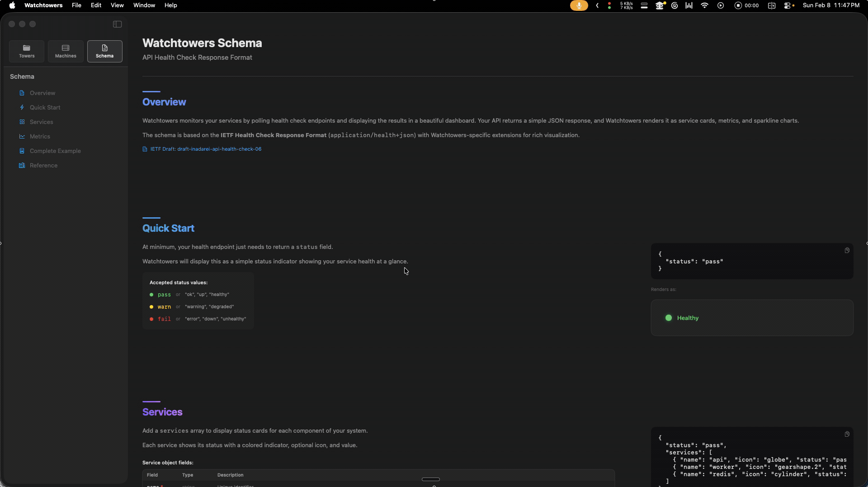Select the Reference books icon
Image resolution: width=868 pixels, height=487 pixels.
[22, 165]
